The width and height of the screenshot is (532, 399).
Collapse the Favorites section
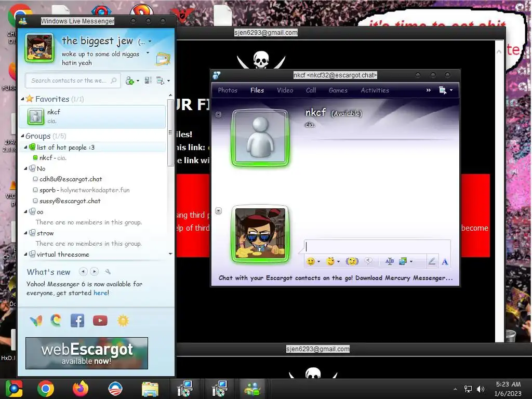(x=22, y=99)
